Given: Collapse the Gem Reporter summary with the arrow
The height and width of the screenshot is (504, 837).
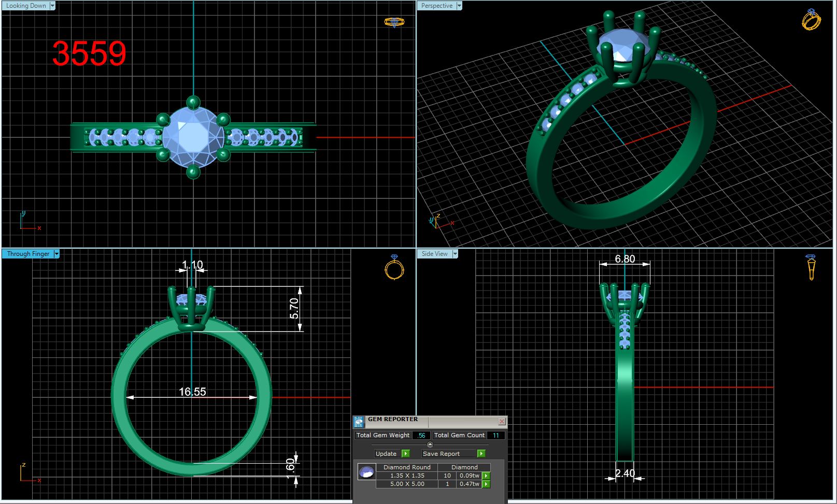Looking at the screenshot, I should (x=430, y=444).
